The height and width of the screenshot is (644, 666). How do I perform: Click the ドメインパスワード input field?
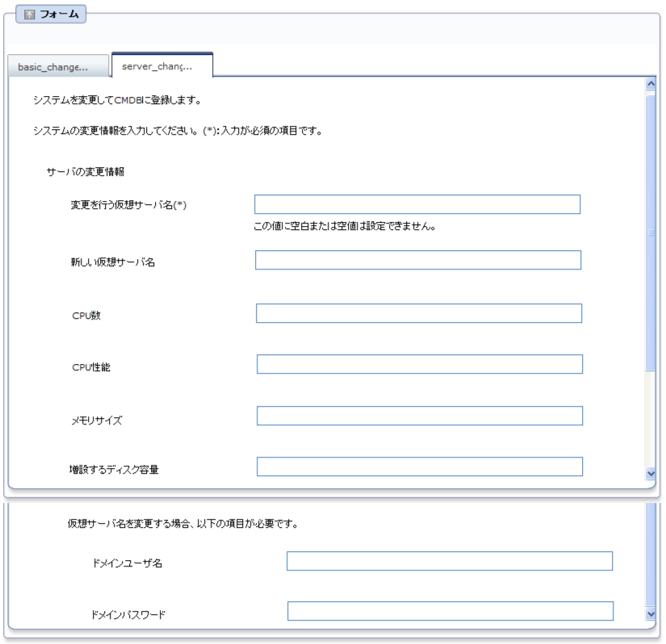pyautogui.click(x=450, y=611)
